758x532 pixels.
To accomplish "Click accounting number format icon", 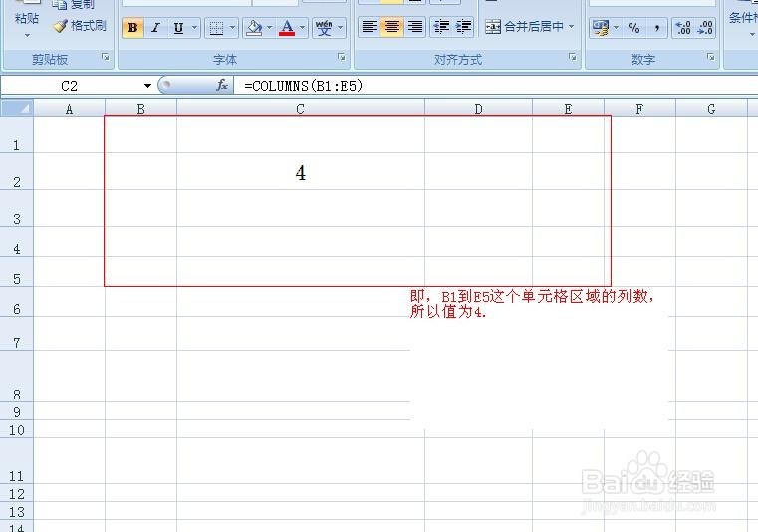I will pos(601,28).
